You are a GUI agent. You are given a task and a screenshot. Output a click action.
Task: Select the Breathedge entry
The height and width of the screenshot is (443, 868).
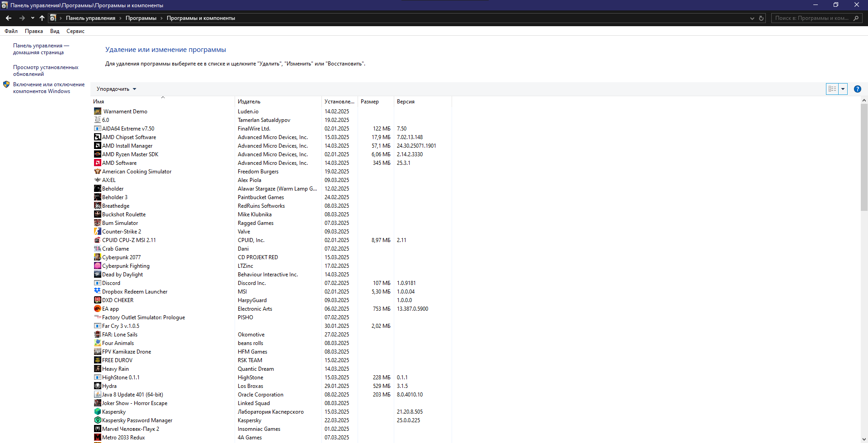tap(273, 206)
